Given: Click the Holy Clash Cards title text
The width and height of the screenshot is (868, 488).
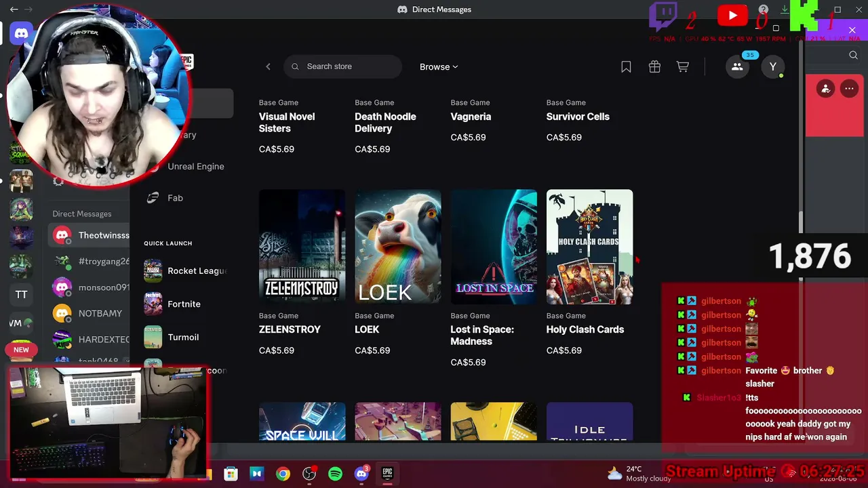Looking at the screenshot, I should coord(585,329).
